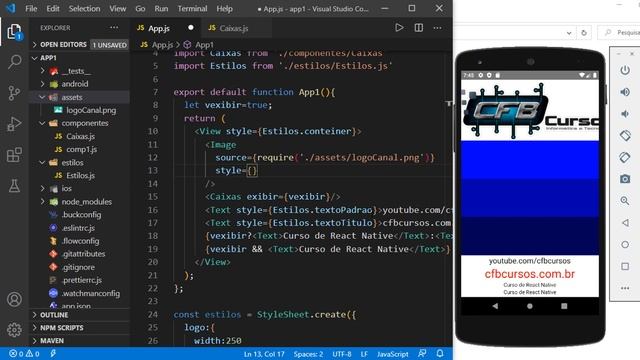Collapse the estilos folder

point(42,162)
